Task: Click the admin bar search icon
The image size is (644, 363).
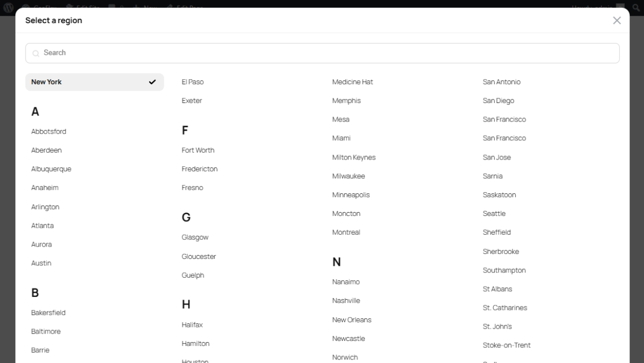Action: [x=636, y=7]
